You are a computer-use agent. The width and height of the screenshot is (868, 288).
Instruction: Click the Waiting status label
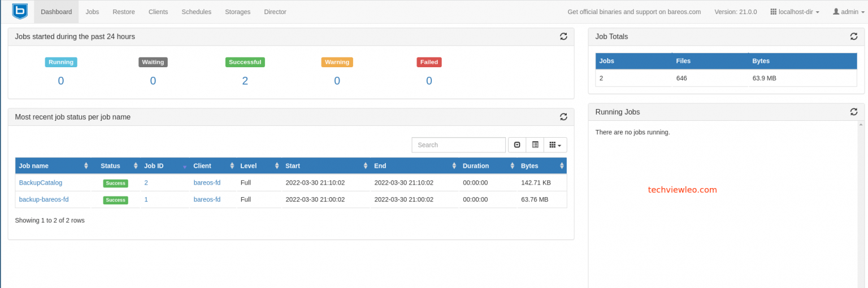click(153, 62)
